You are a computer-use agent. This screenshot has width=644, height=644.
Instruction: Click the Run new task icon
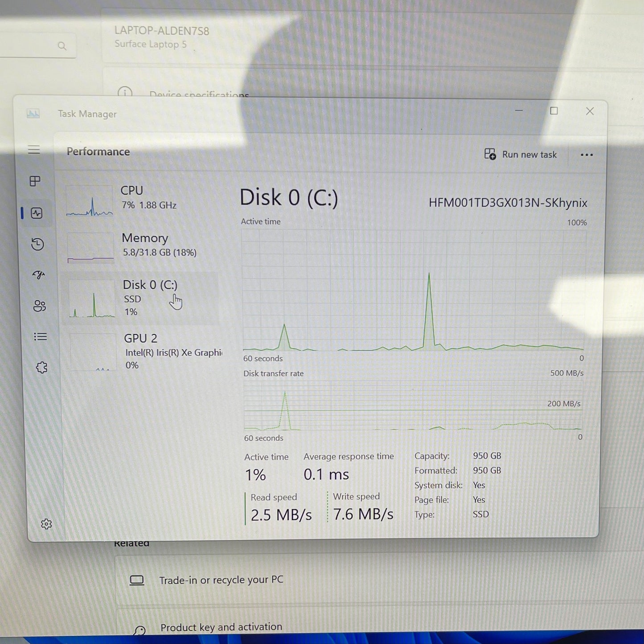point(490,154)
